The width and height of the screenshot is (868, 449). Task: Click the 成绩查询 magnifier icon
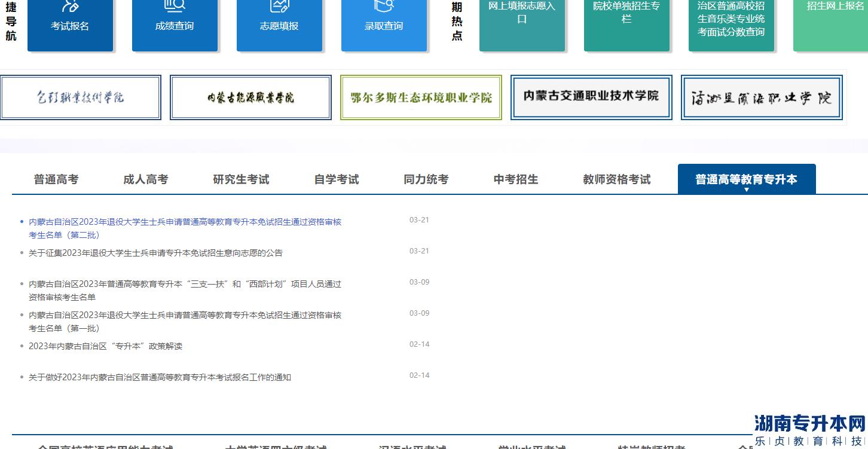(x=175, y=5)
